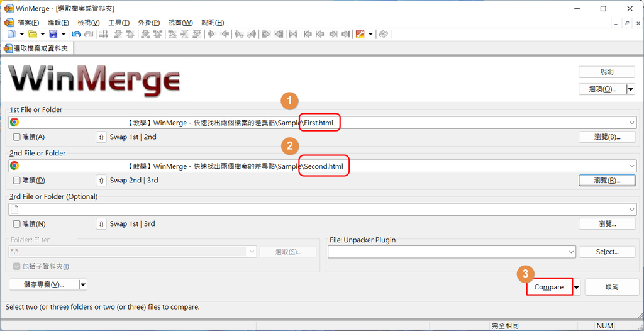Viewport: 644px width, 331px height.
Task: Select the 選取檔案或資料夾 tab
Action: [38, 48]
